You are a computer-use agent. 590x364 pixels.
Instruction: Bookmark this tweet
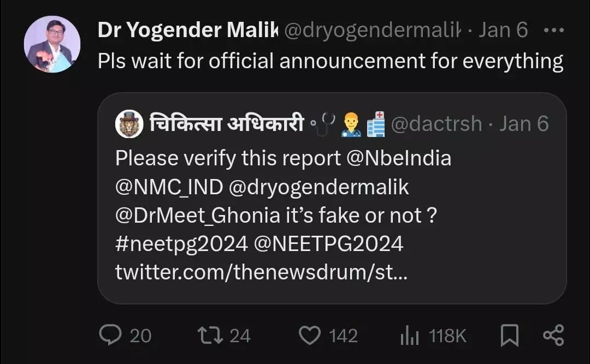pyautogui.click(x=509, y=335)
